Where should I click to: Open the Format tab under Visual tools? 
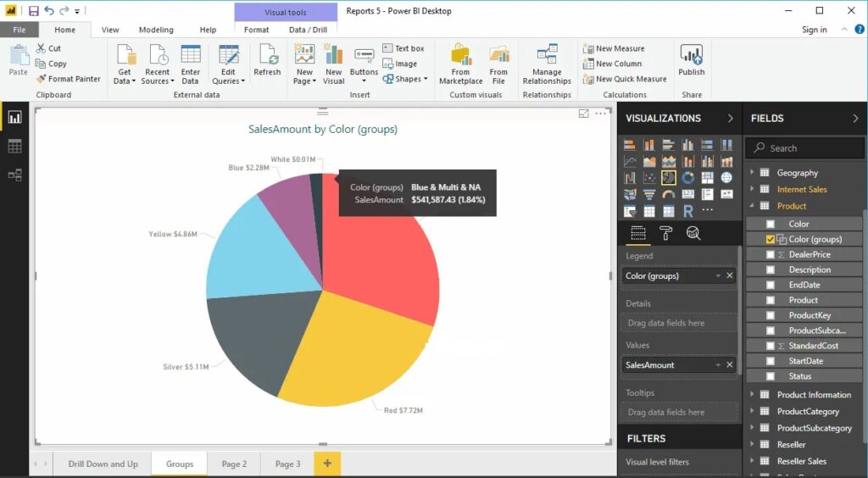[x=256, y=30]
